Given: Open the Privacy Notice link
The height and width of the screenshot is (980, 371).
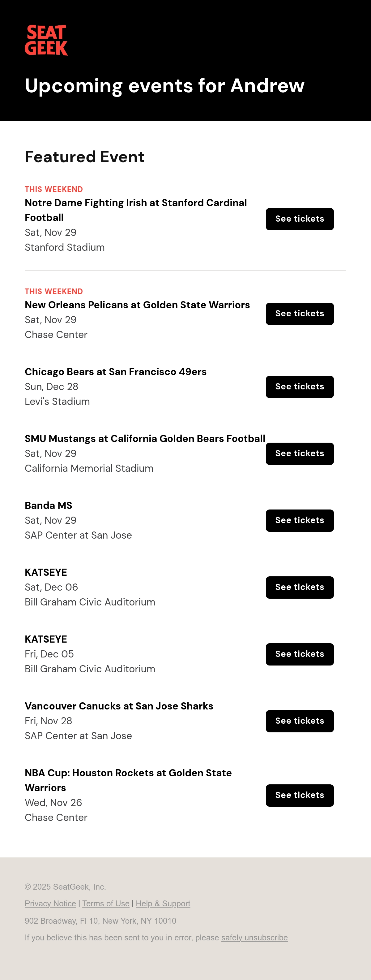Looking at the screenshot, I should tap(50, 904).
